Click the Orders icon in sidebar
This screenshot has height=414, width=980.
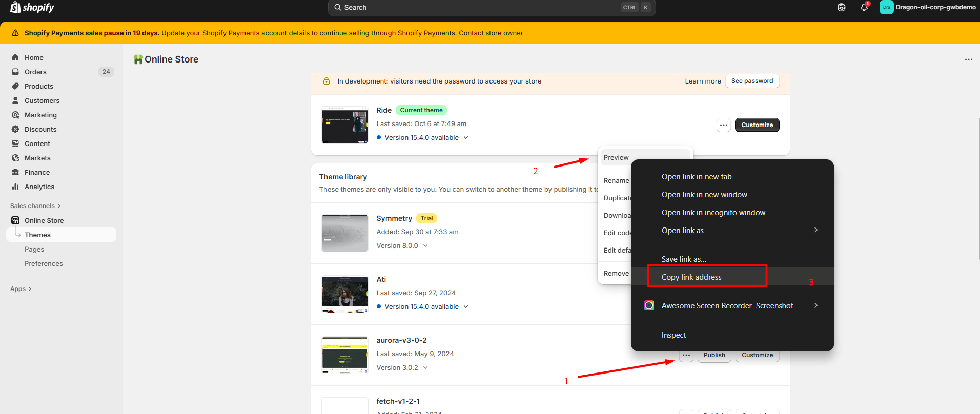point(15,72)
